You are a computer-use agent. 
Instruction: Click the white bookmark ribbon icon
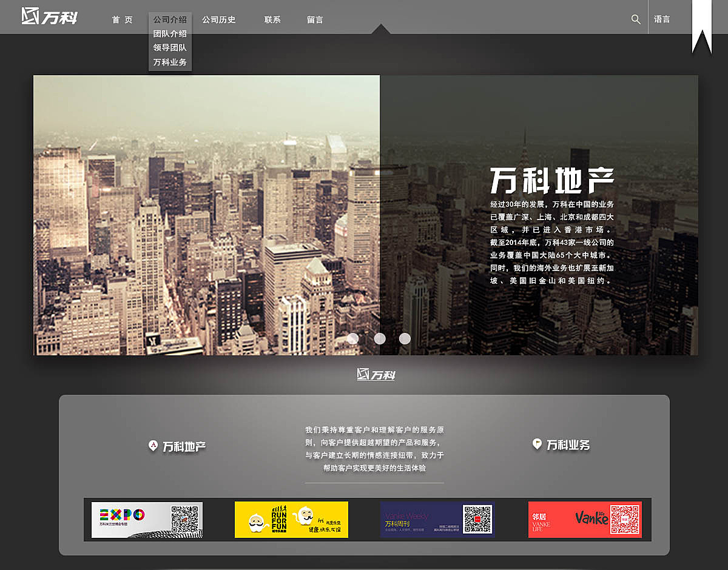click(x=702, y=27)
